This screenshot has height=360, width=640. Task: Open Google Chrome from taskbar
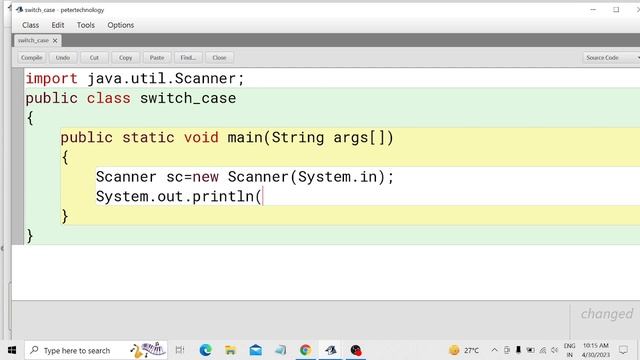point(305,350)
